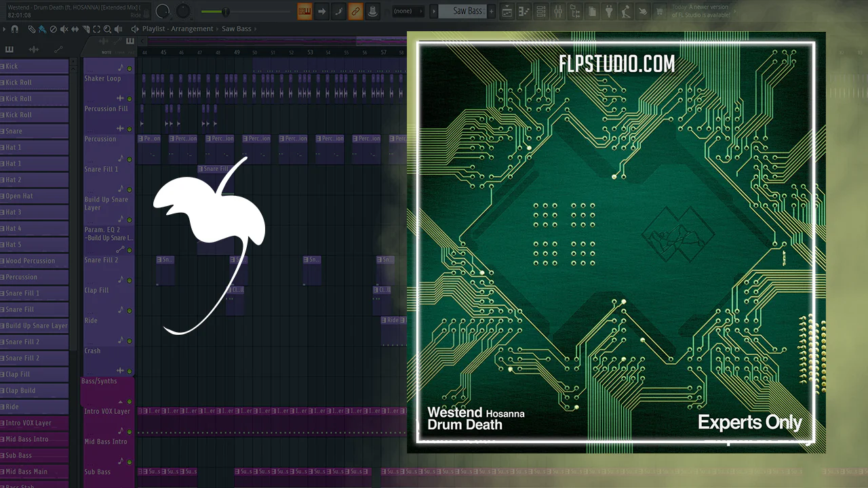Screen dimensions: 868x488
Task: Click the bar 49 timeline marker
Action: [237, 52]
